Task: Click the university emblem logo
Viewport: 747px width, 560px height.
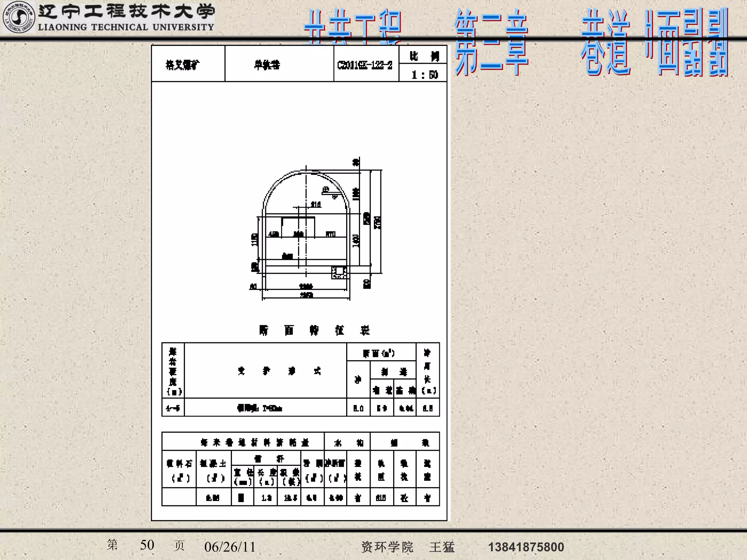Action: coord(18,17)
